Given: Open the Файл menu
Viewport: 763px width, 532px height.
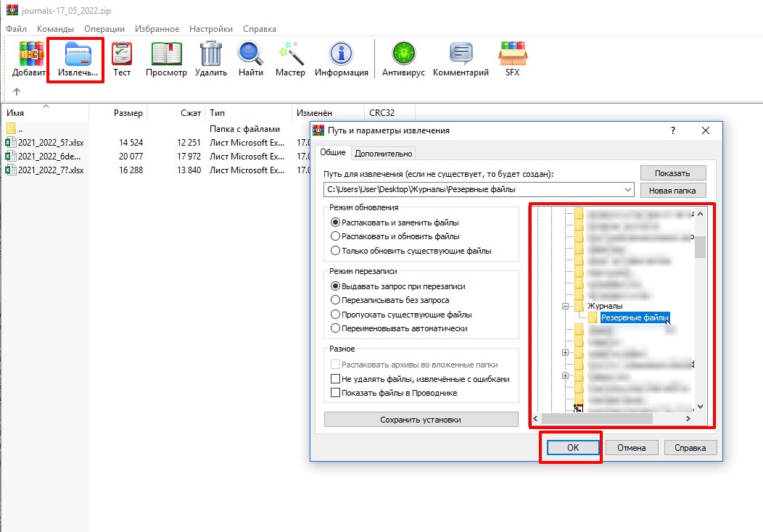Looking at the screenshot, I should pos(16,29).
